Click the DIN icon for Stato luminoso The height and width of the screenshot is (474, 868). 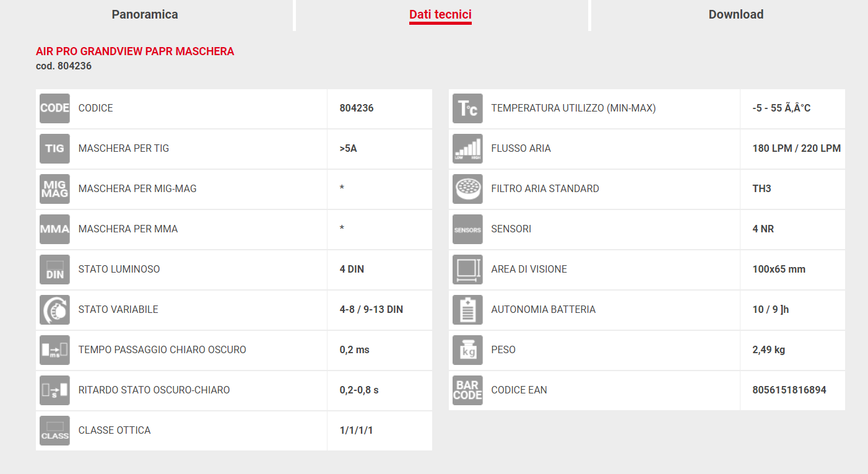tap(54, 270)
